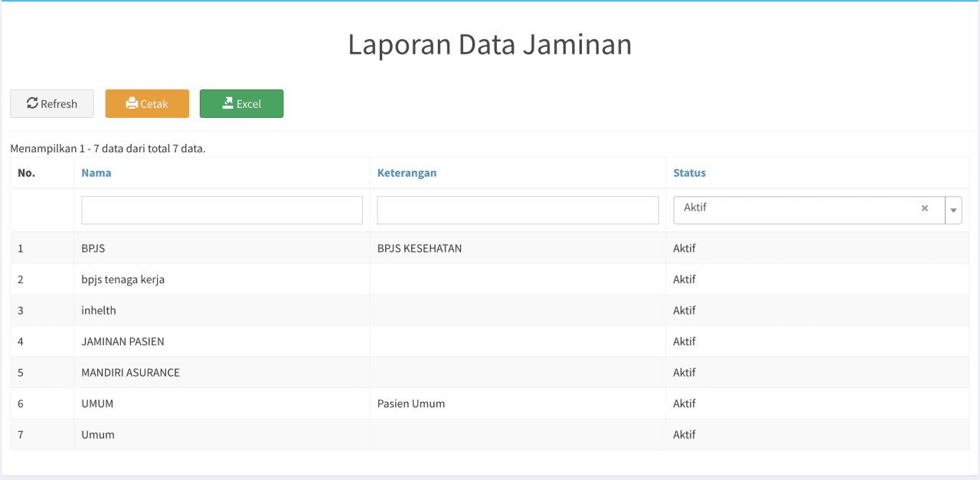Viewport: 980px width, 480px height.
Task: Focus the Keterangan filter text field
Action: tap(518, 210)
